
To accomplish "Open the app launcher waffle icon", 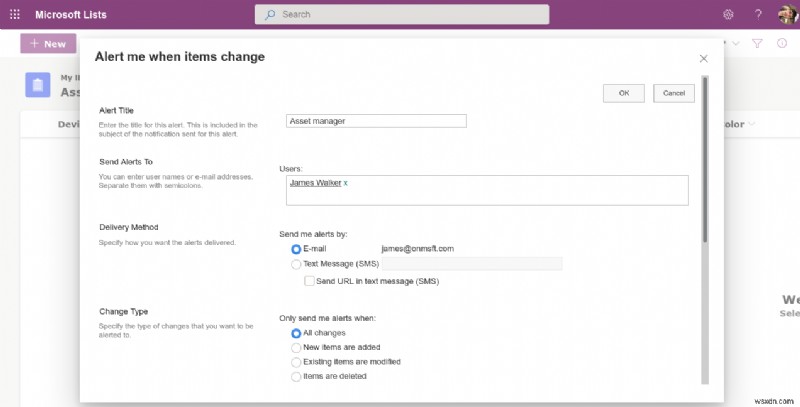I will tap(15, 14).
